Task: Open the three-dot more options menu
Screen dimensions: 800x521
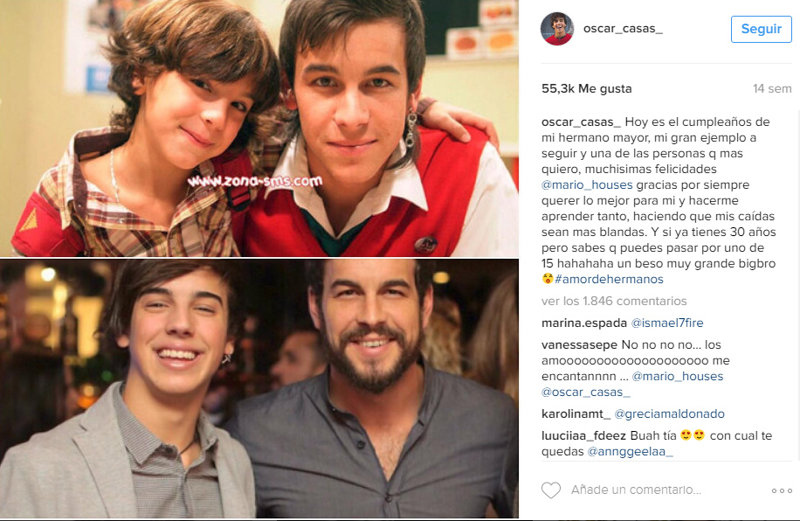Action: [x=781, y=490]
